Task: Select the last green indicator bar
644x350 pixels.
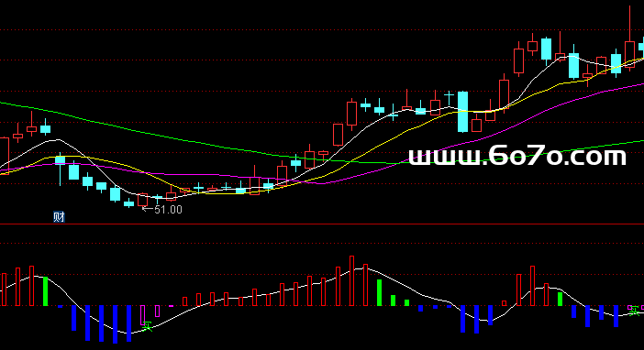Action: (560, 299)
